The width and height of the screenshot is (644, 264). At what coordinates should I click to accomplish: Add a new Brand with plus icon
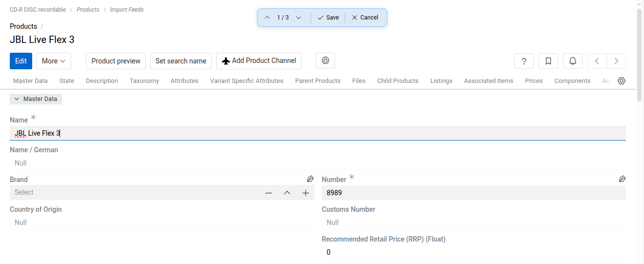point(305,193)
